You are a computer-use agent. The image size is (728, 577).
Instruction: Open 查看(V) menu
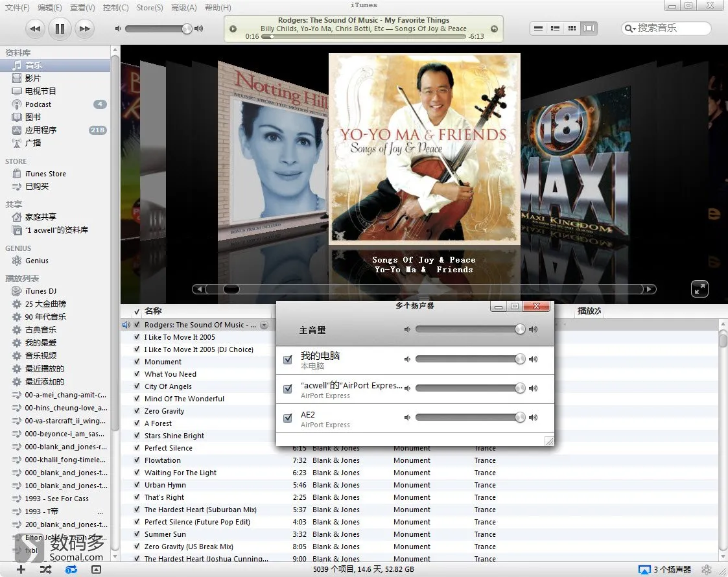coord(82,7)
